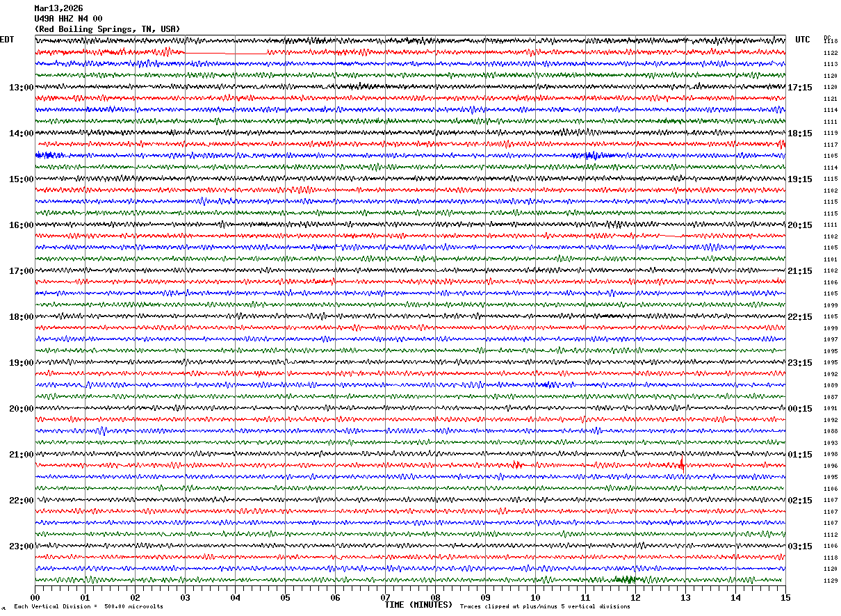Click the 20:15 UTC time label
Image resolution: width=841 pixels, height=616 pixels.
tap(800, 225)
